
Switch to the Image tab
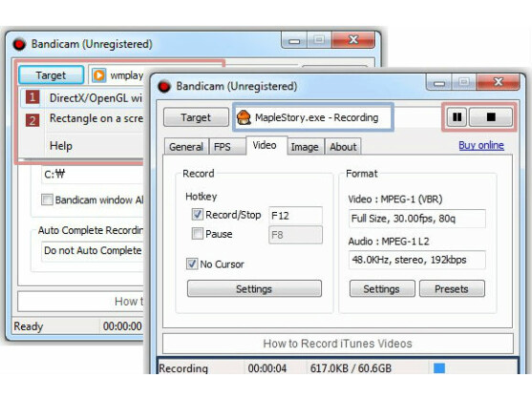(305, 147)
